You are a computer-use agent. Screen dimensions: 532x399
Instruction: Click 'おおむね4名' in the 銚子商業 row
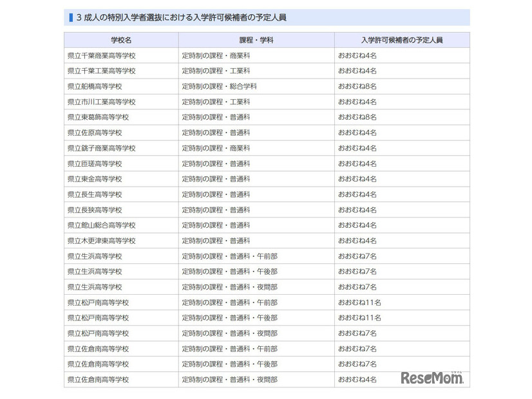(357, 148)
